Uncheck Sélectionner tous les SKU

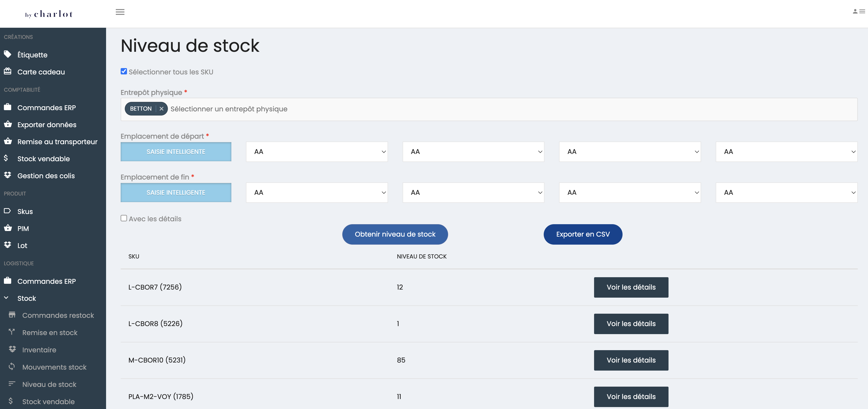click(124, 71)
